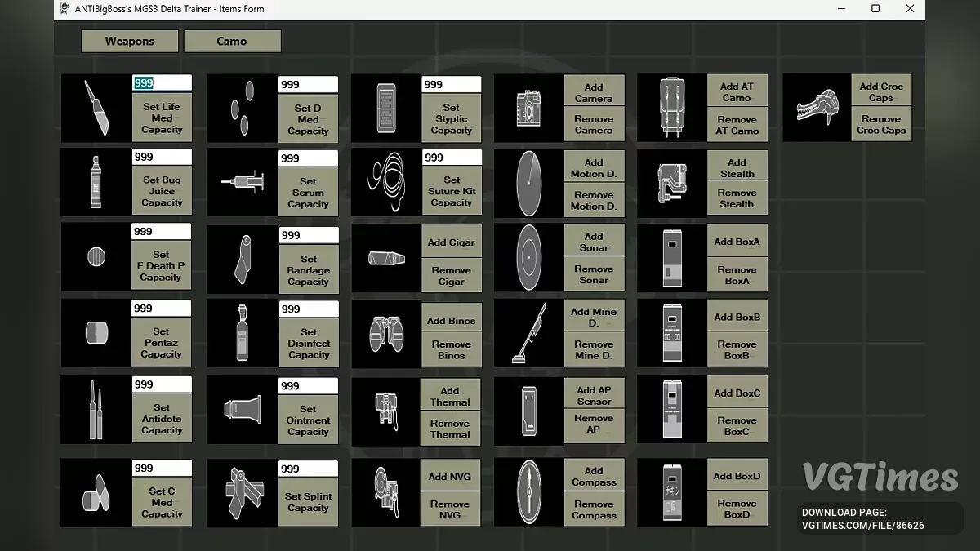Click the compass item icon
980x551 pixels.
[528, 491]
